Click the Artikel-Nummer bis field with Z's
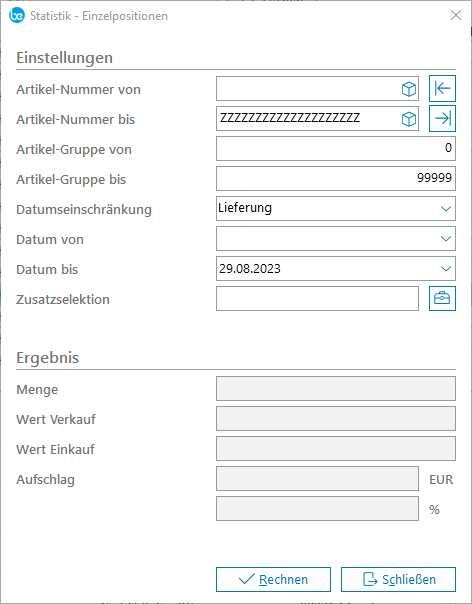Screen dimensions: 472x604 click(308, 119)
